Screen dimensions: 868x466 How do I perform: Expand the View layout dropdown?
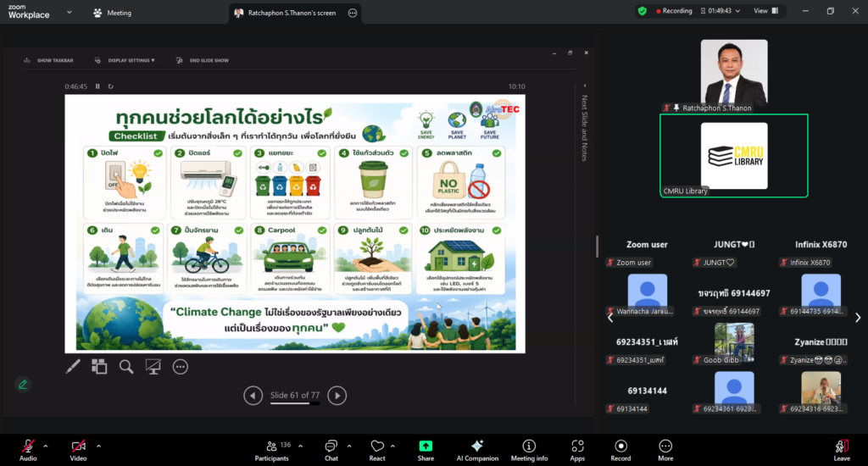(765, 11)
